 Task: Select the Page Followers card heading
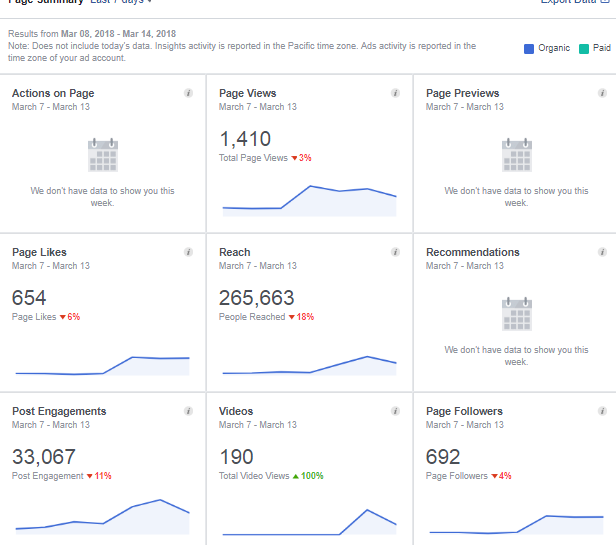tap(464, 411)
